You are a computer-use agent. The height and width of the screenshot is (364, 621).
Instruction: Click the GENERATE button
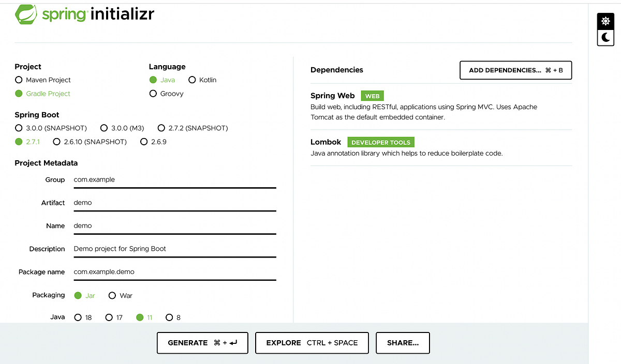(202, 343)
